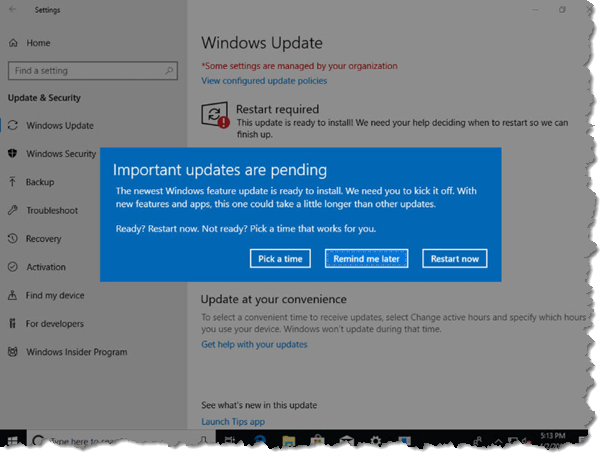The image size is (608, 461).
Task: Click the Restart required status icon
Action: (215, 115)
